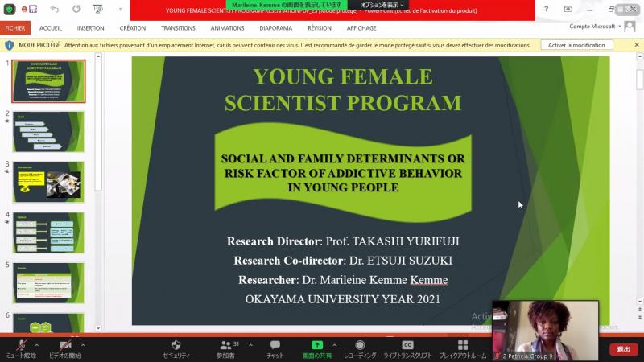Select slide 1 thumbnail in the slide panel
Screen dimensions: 644x362
[48, 81]
